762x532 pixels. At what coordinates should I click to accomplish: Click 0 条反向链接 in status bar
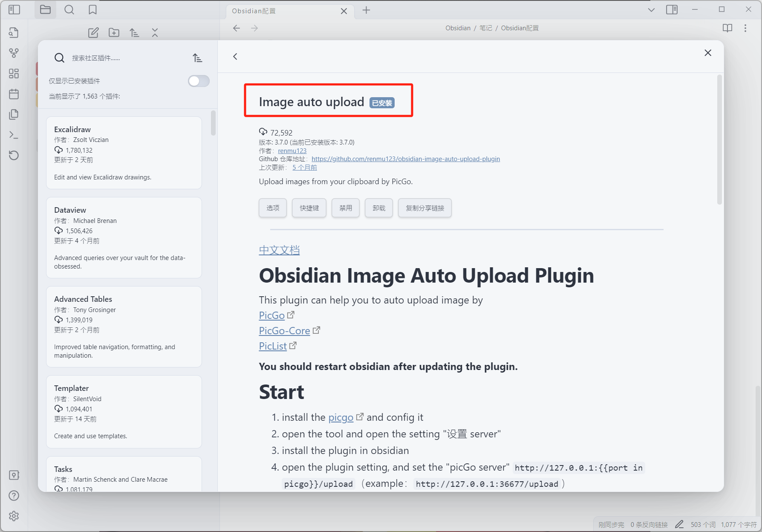pos(649,525)
